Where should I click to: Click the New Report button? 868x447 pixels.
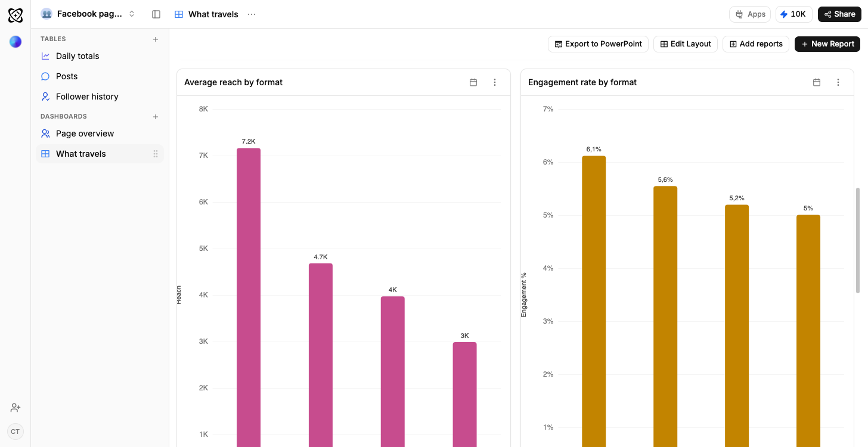click(828, 44)
